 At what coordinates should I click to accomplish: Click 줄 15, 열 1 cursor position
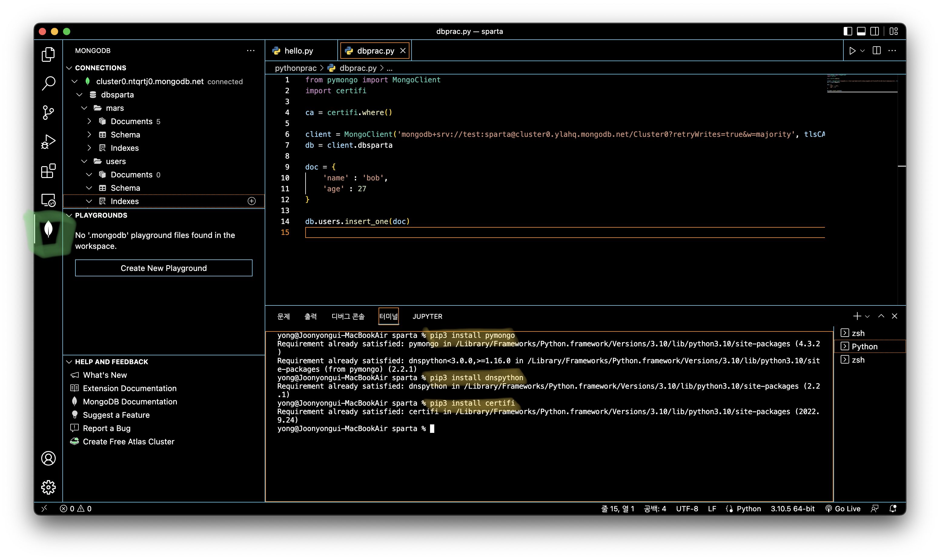tap(617, 508)
